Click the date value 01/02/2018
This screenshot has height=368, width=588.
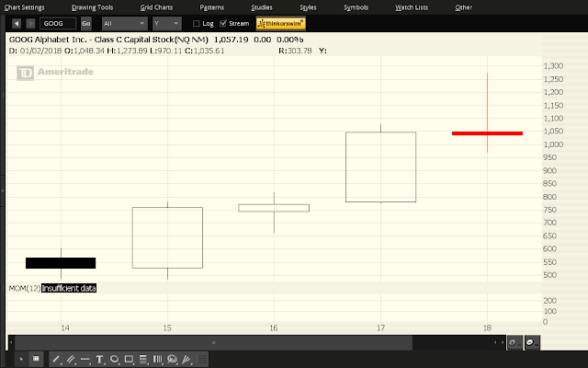(x=40, y=51)
